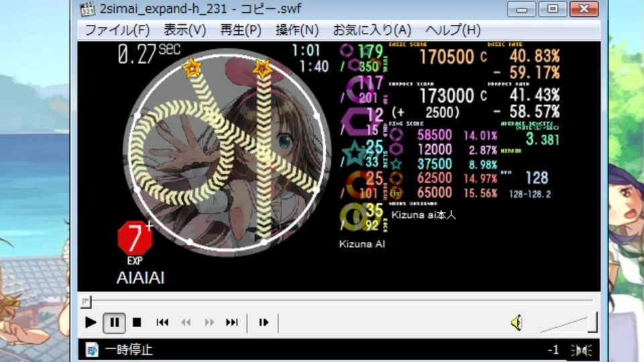Click the -59.17% rate value
Screen dimensions: 644x362
pos(527,73)
